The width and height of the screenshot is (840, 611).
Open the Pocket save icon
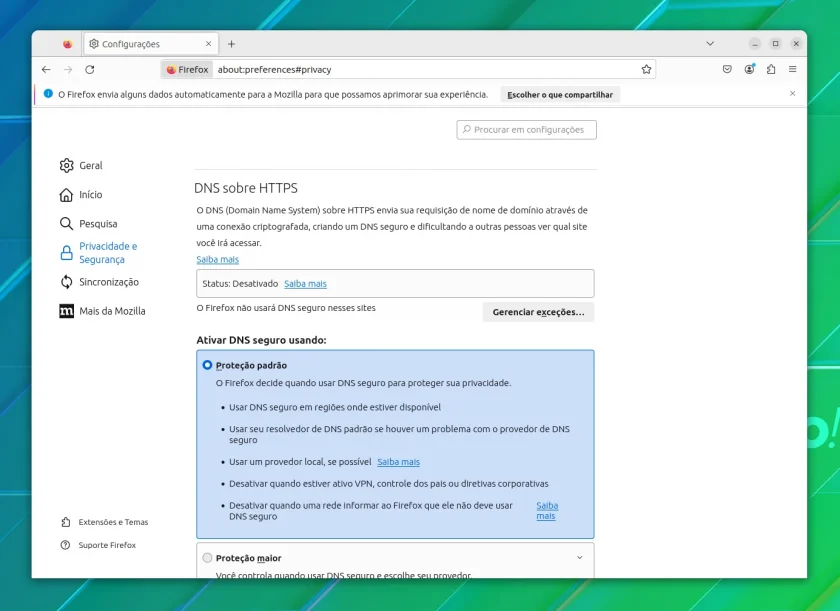tap(727, 69)
